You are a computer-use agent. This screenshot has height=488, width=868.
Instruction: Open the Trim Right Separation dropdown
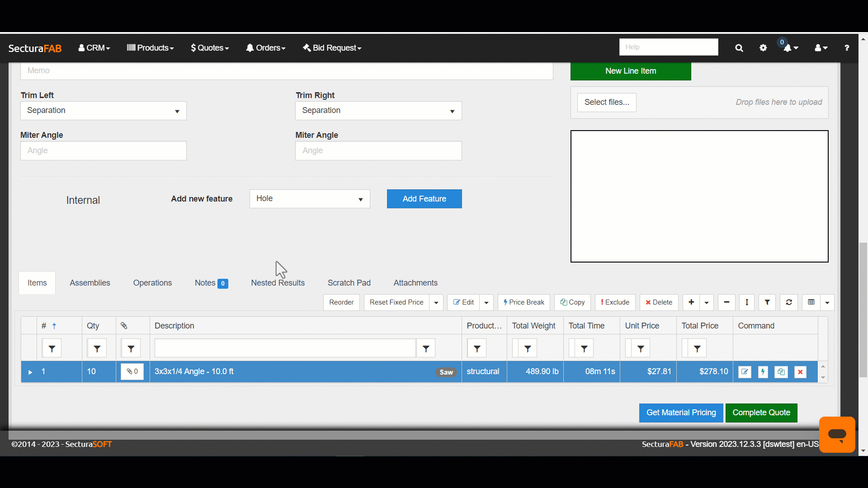click(452, 110)
